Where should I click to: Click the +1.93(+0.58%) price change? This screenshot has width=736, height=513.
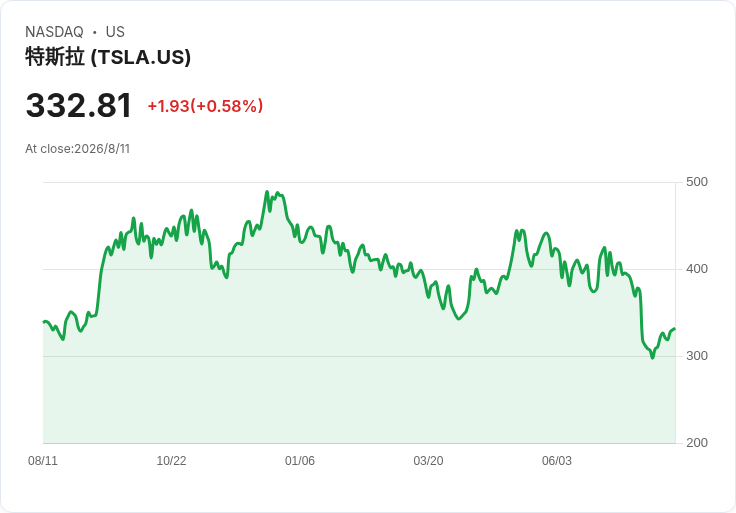205,106
